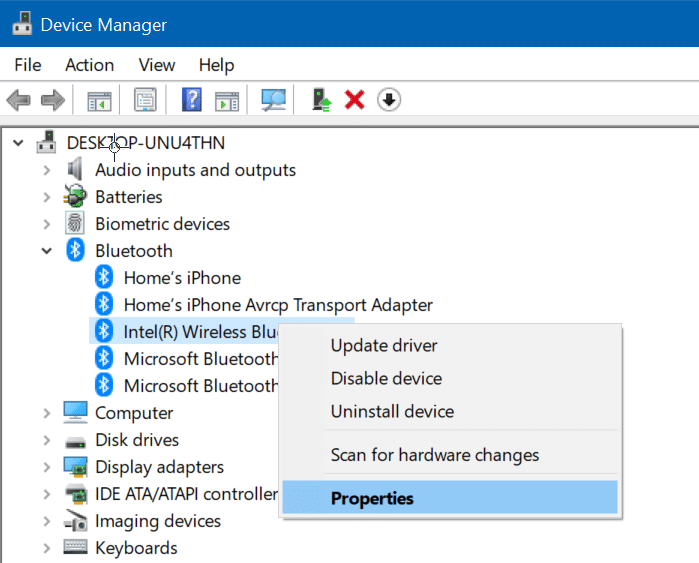Select the Biometric devices label
699x563 pixels.
tap(162, 224)
